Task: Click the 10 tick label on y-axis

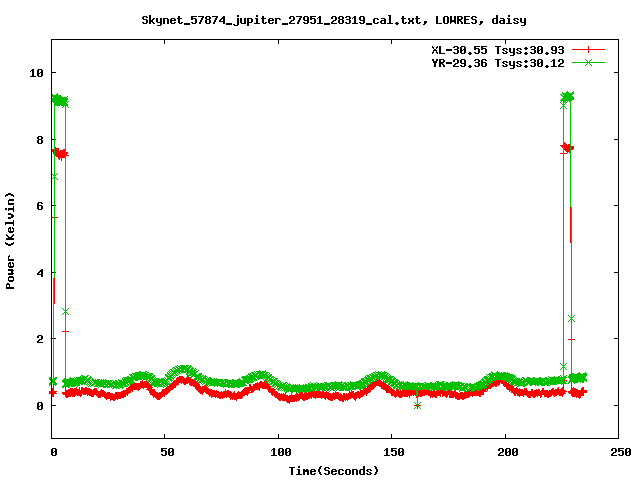Action: 36,73
